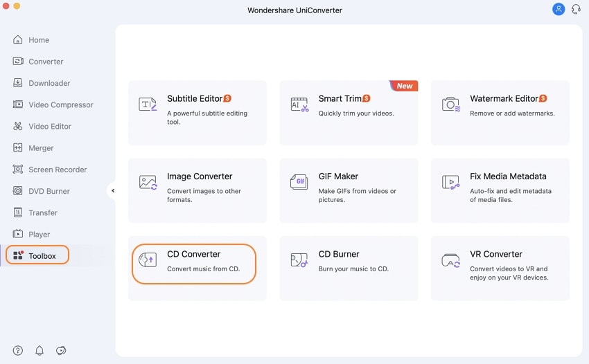This screenshot has width=589, height=364.
Task: Click the Downloader icon in sidebar
Action: pyautogui.click(x=17, y=82)
